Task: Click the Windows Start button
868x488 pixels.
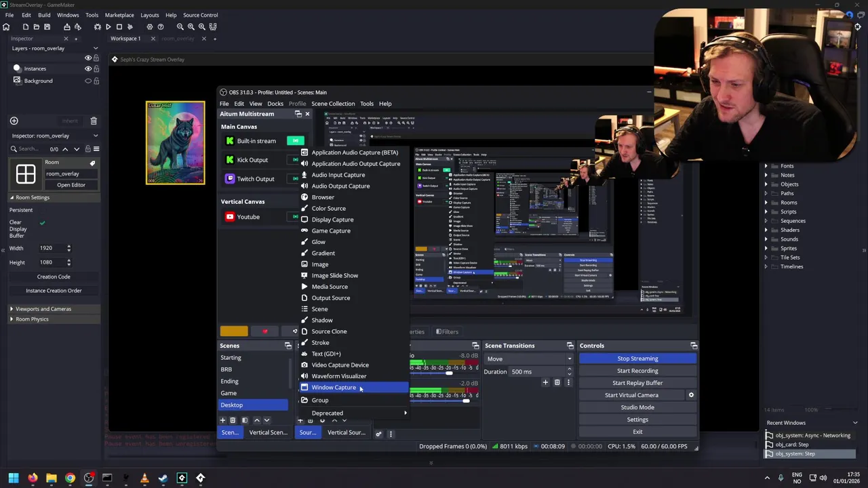Action: tap(14, 478)
